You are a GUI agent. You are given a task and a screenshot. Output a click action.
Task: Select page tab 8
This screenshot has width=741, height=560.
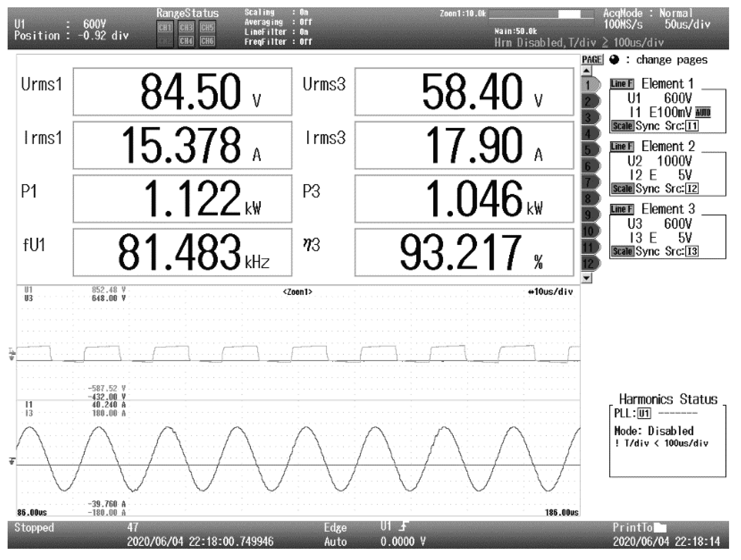pos(591,198)
